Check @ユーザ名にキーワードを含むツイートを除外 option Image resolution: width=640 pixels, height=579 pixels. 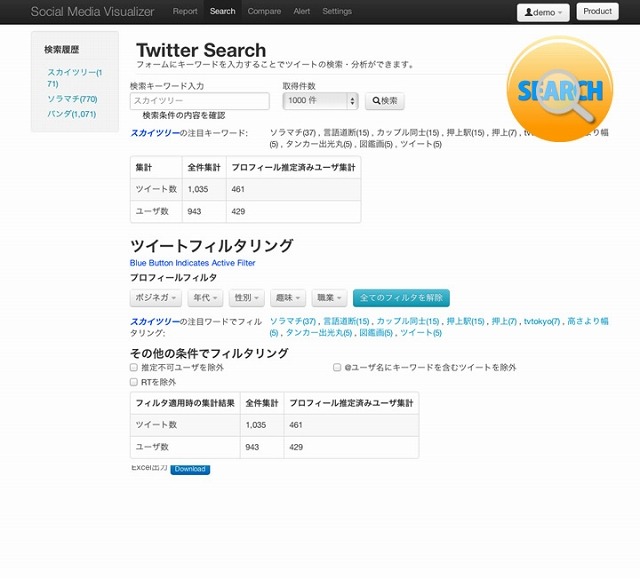point(337,368)
